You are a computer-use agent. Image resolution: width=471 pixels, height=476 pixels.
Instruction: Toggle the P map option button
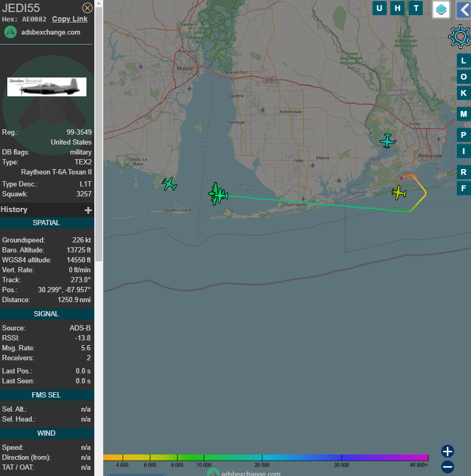point(464,135)
